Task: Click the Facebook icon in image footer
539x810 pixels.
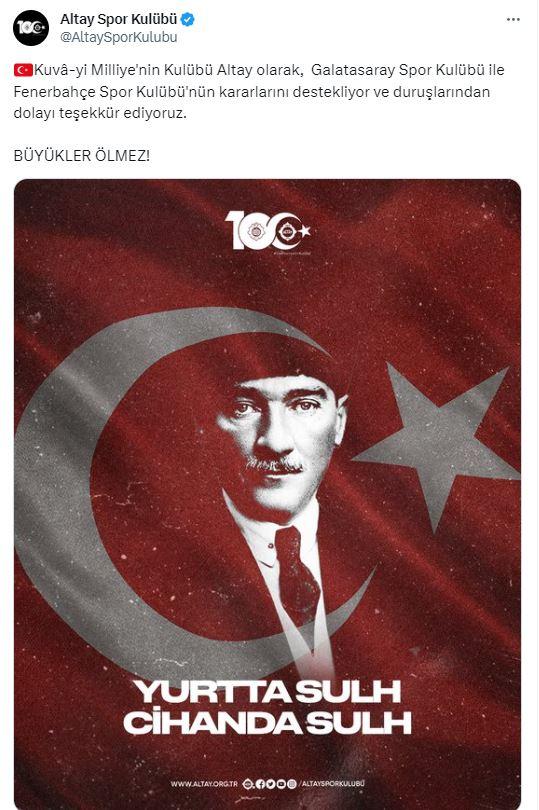Action: click(261, 784)
